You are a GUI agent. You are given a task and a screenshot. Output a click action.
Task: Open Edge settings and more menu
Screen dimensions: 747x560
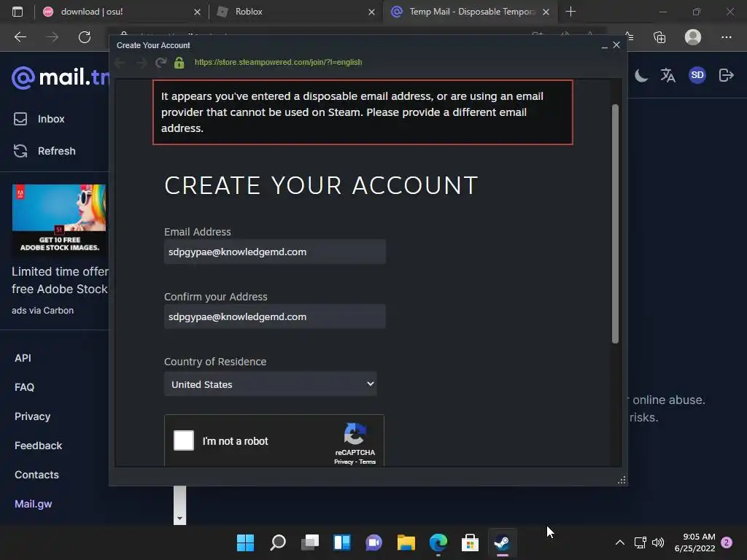[x=726, y=37]
